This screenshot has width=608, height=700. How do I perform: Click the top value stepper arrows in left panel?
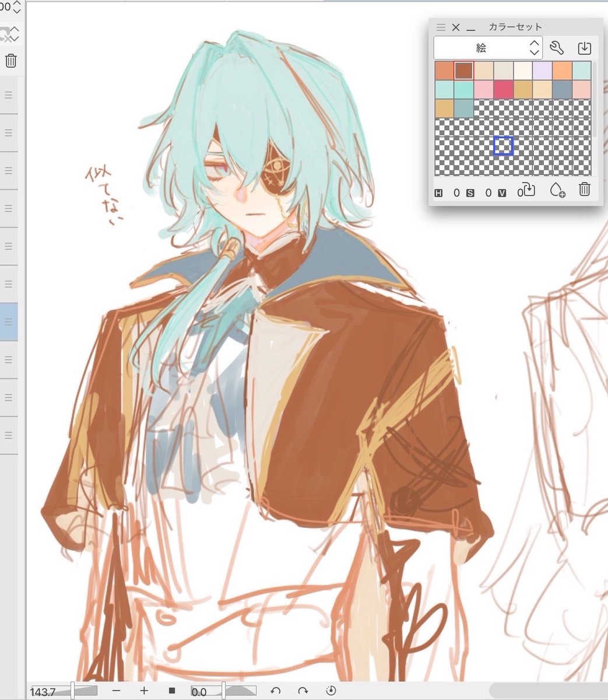click(16, 7)
